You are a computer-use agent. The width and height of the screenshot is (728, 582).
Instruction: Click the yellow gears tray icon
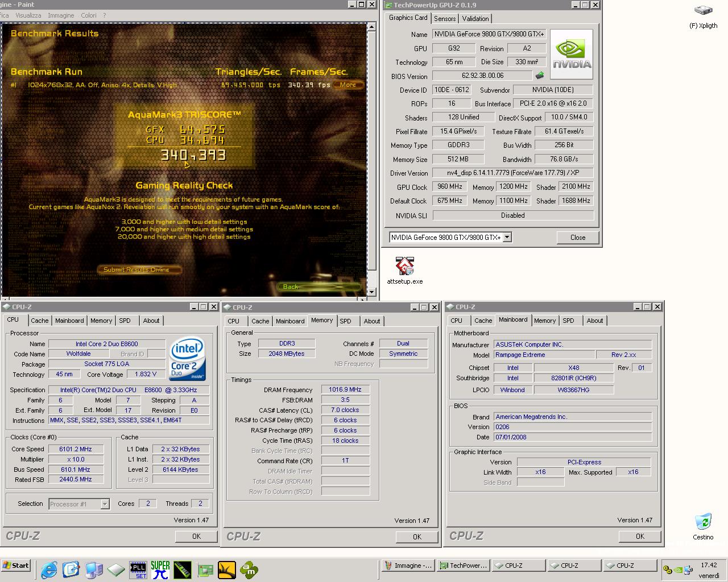click(669, 569)
